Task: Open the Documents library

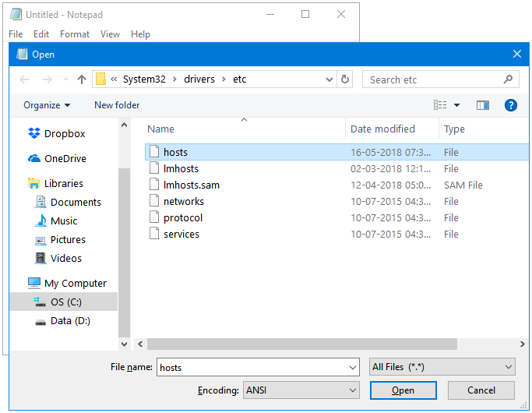Action: (x=76, y=202)
